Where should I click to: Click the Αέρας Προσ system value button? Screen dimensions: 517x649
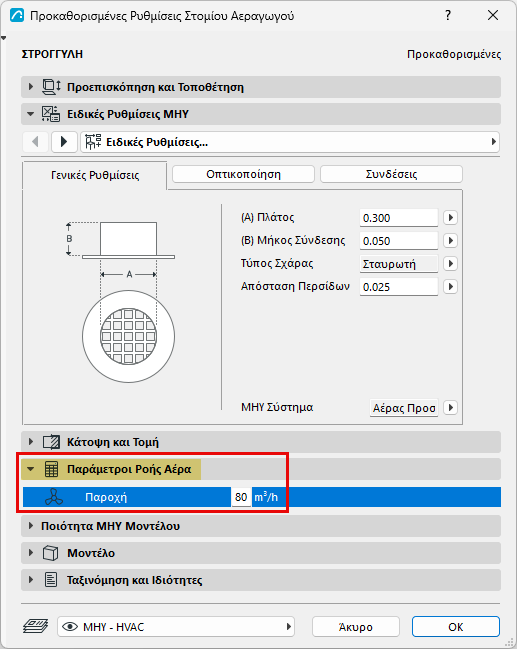[x=404, y=408]
